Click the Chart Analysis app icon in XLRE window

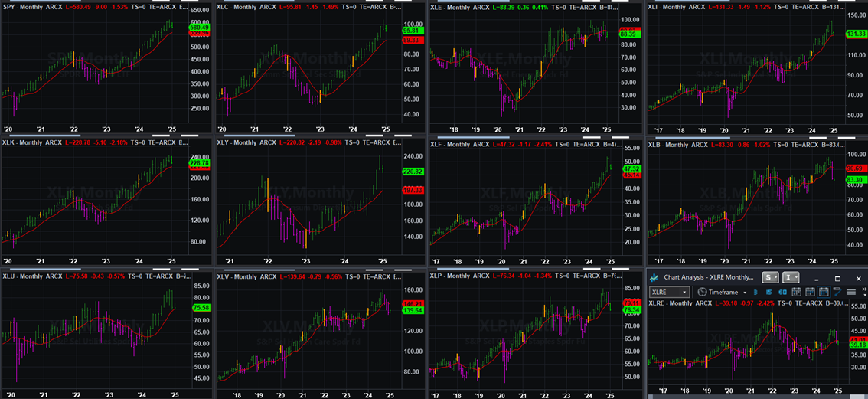point(654,278)
